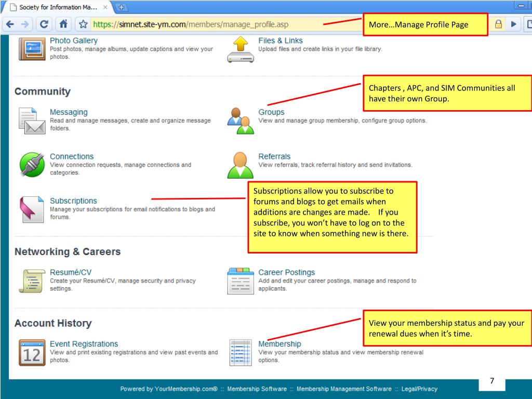Open the Membership link
This screenshot has height=399, width=532.
(x=280, y=344)
